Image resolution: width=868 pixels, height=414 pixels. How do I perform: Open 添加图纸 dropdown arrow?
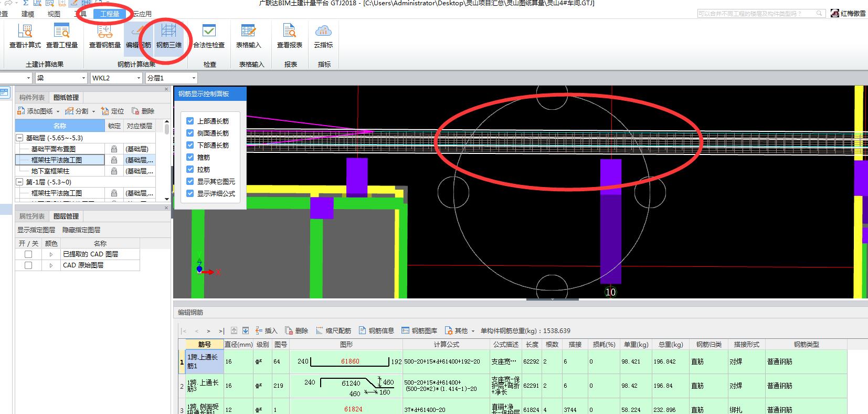[58, 111]
